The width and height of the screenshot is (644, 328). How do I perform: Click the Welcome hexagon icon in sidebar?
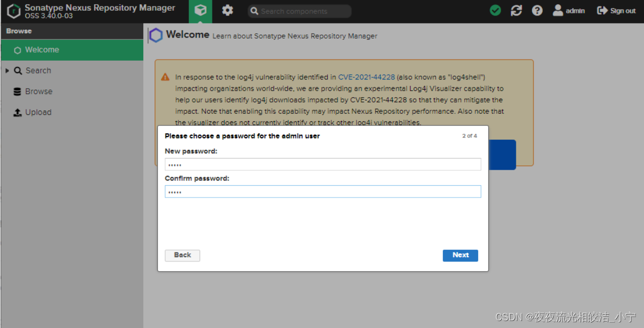[x=18, y=50]
